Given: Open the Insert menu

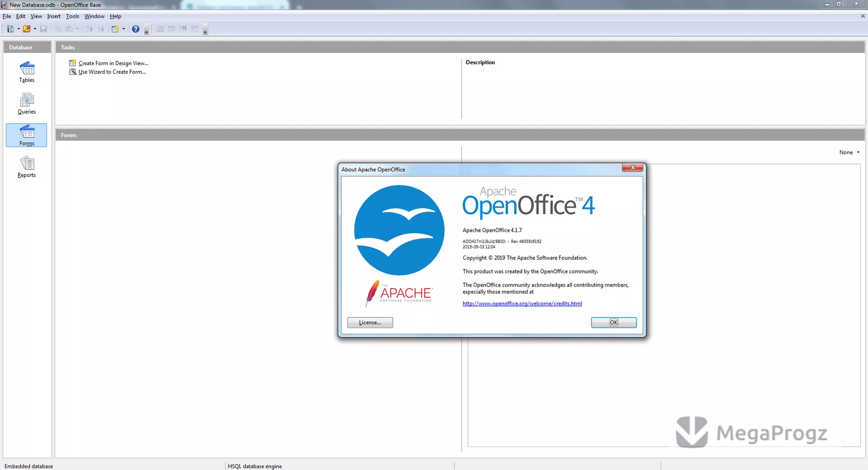Looking at the screenshot, I should coord(54,16).
